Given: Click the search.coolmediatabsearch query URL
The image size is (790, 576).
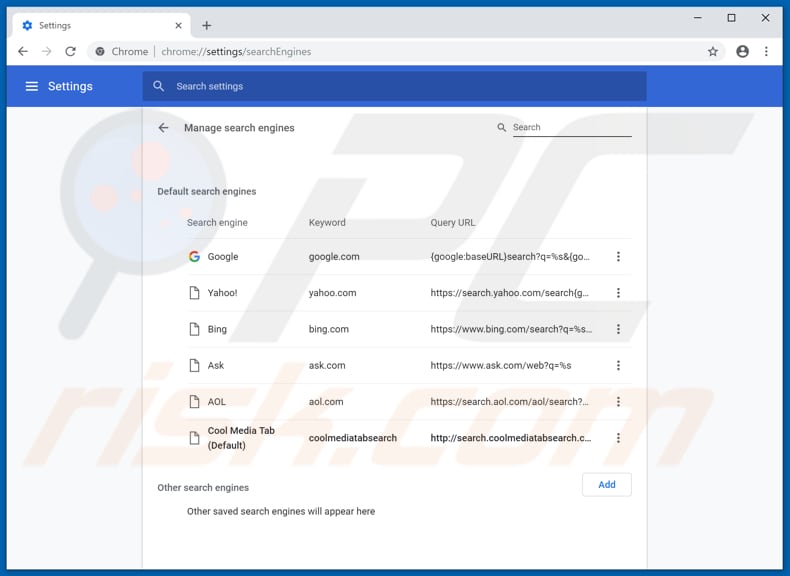Looking at the screenshot, I should (511, 438).
